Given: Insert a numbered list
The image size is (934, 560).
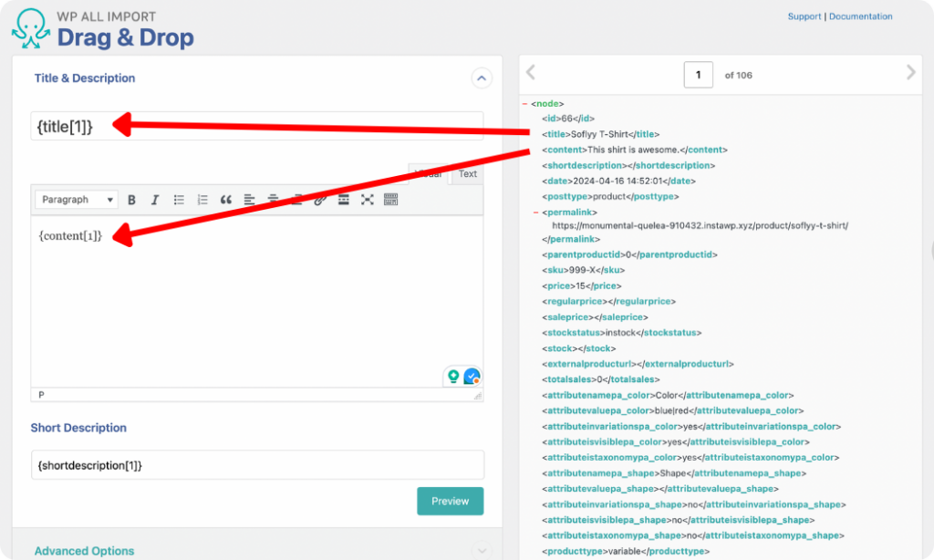Looking at the screenshot, I should [x=202, y=200].
